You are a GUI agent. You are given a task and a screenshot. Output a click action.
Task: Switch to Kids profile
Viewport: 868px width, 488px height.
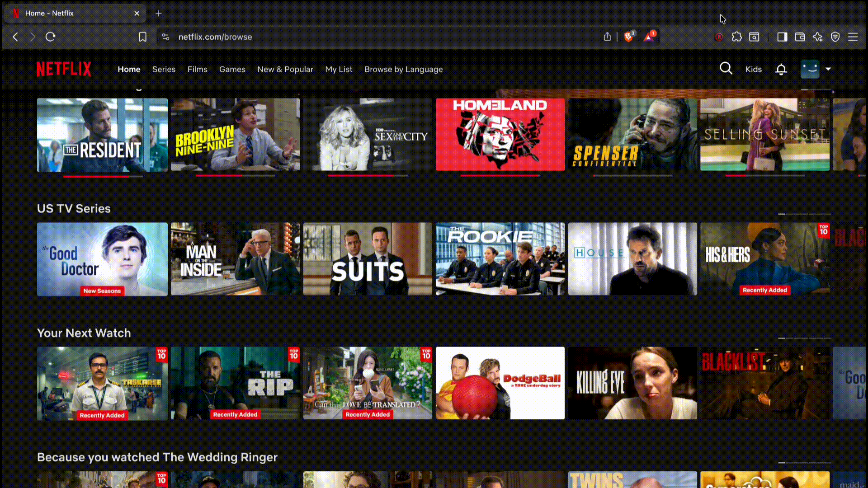click(753, 69)
